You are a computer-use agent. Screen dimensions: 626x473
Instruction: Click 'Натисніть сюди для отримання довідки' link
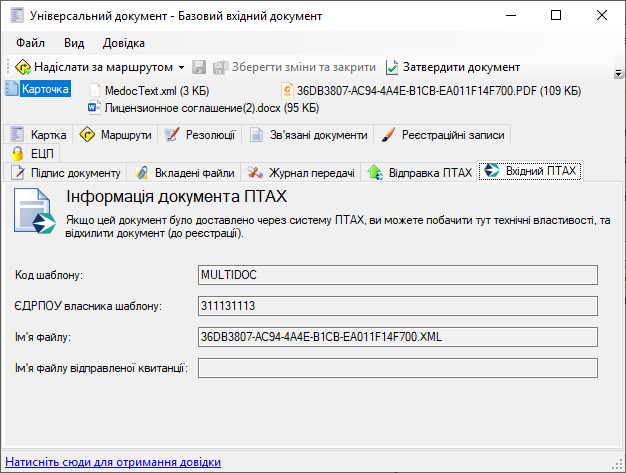[x=113, y=462]
